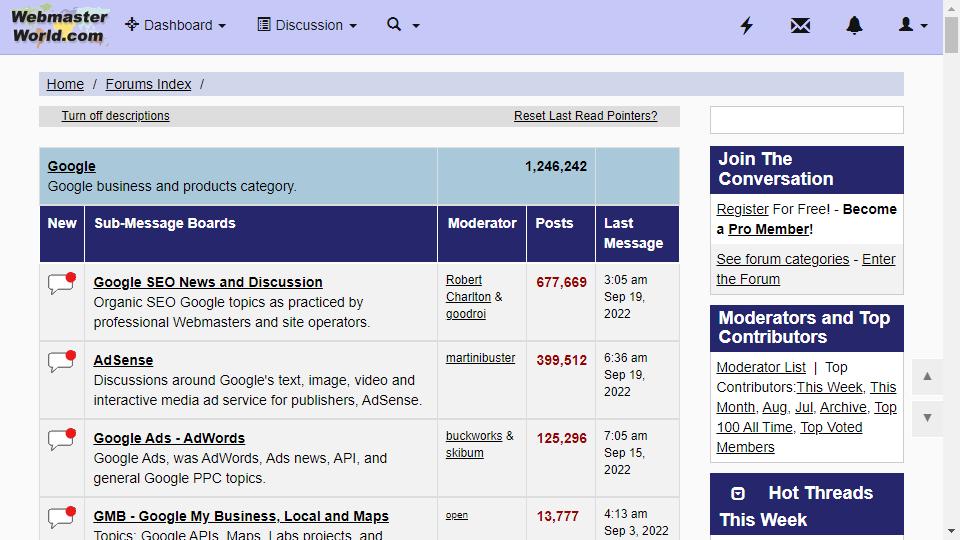Click new-posts icon for AdSense row
The height and width of the screenshot is (540, 960).
pyautogui.click(x=62, y=361)
